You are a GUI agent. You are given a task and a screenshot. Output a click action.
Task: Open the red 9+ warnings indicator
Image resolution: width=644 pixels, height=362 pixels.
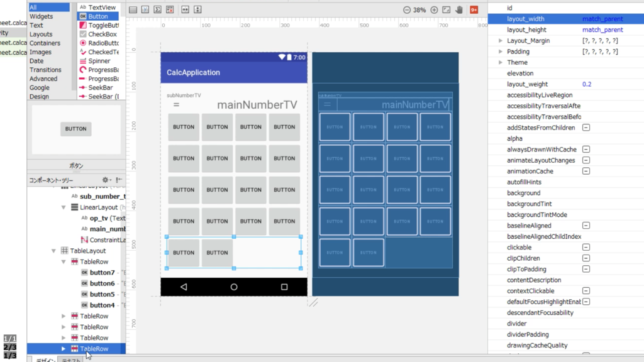[x=474, y=10]
